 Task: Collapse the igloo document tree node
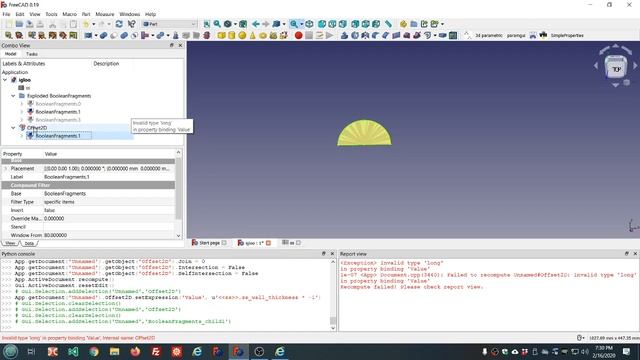[x=5, y=80]
